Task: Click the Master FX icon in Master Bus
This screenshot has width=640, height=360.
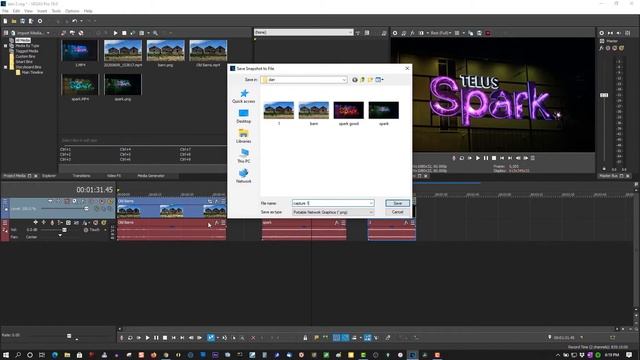Action: coord(601,48)
